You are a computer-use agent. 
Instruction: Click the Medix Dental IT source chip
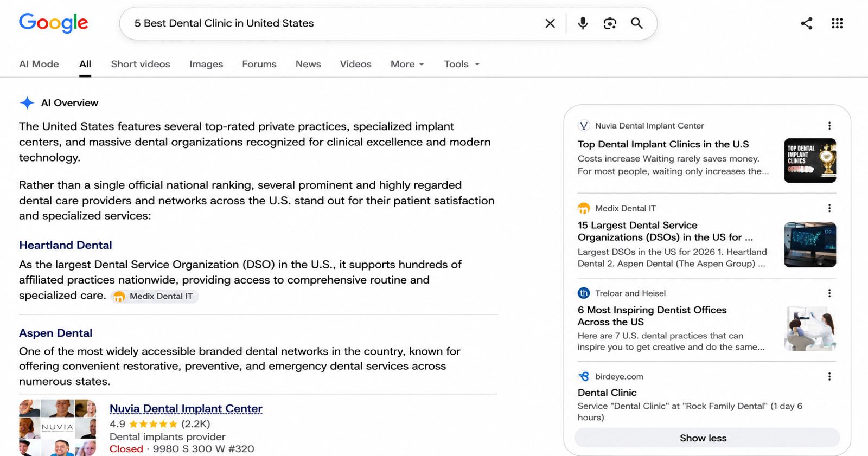[x=155, y=296]
